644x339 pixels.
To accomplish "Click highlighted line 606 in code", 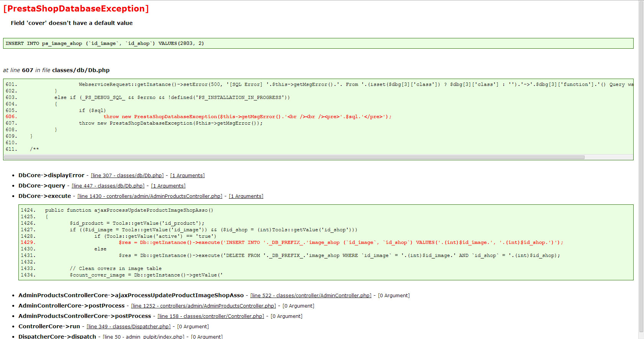I will 247,117.
